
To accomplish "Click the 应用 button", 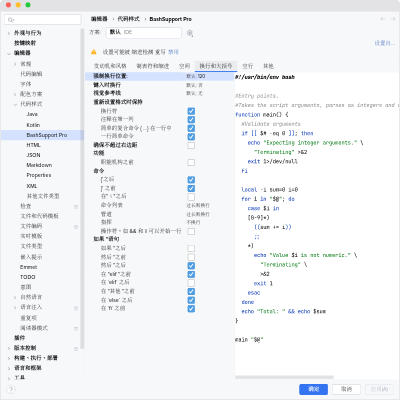I will [x=379, y=389].
